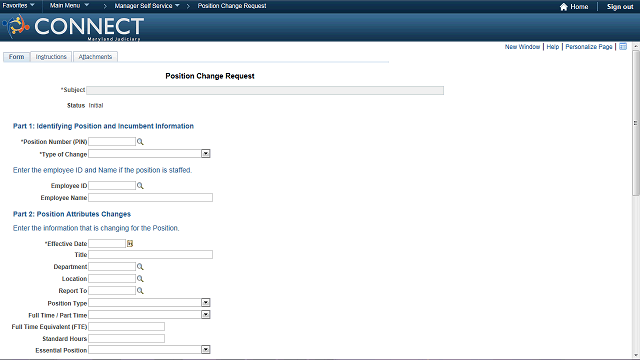Viewport: 640px width, 360px height.
Task: Click the scrollbar up arrow
Action: [x=636, y=47]
